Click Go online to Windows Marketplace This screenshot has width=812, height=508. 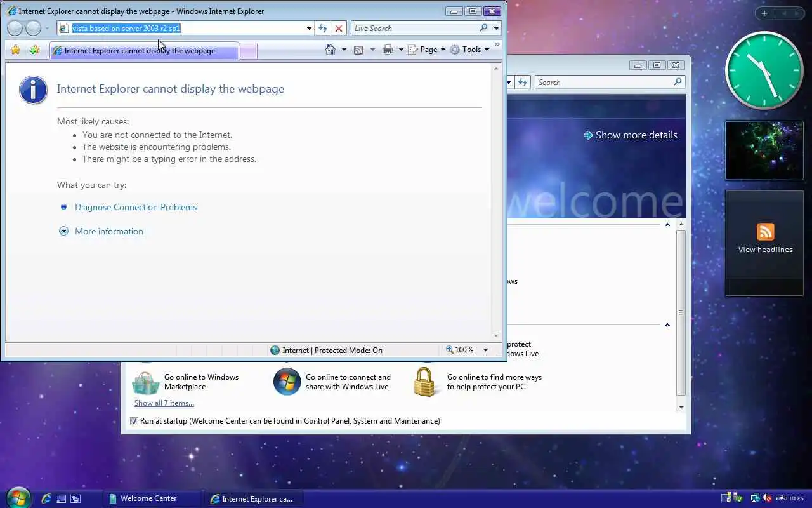[201, 382]
